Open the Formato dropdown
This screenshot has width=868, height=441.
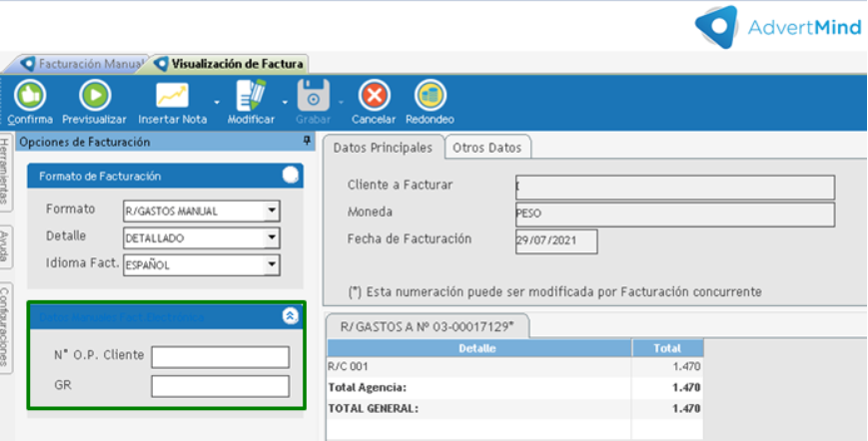click(x=271, y=211)
